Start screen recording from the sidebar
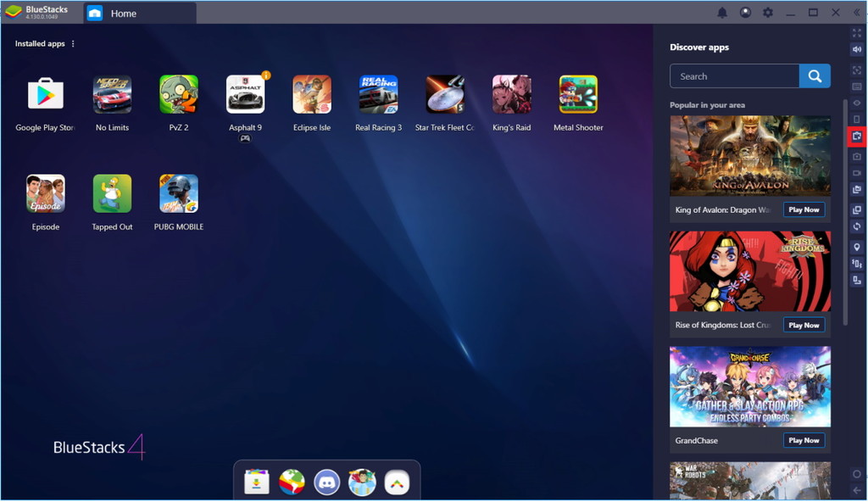 [x=856, y=172]
